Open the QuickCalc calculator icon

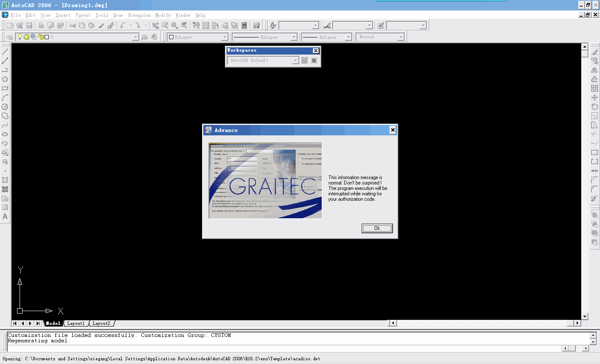[x=244, y=25]
